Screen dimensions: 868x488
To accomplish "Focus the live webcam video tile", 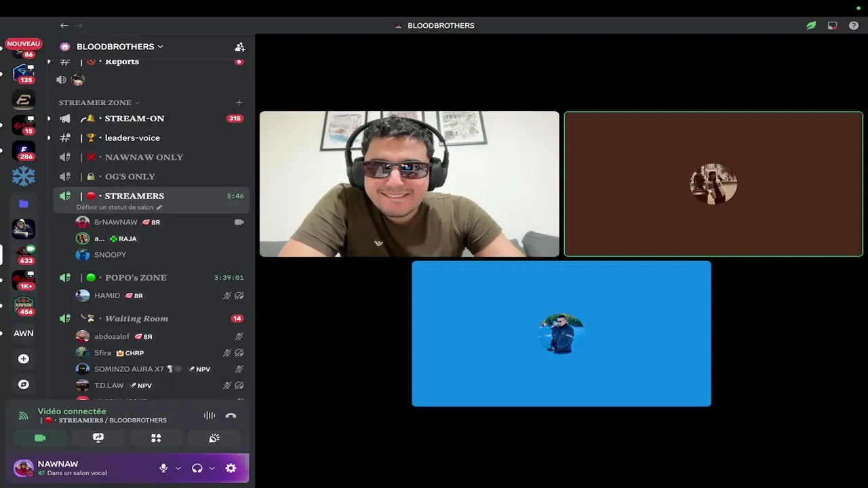I will 410,184.
